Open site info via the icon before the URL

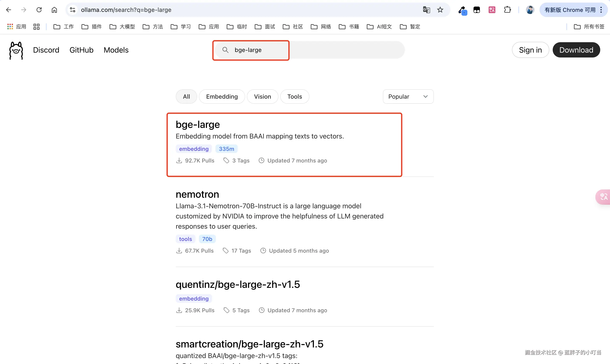72,10
